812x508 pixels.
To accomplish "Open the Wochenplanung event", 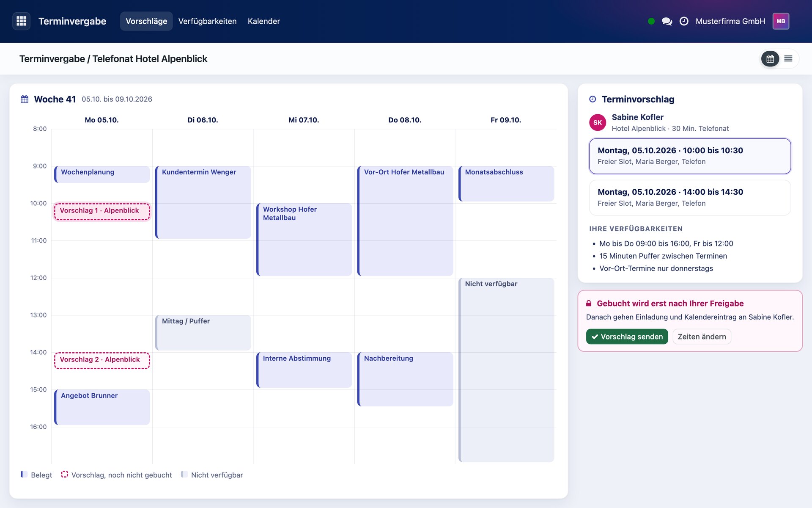I will coord(102,174).
